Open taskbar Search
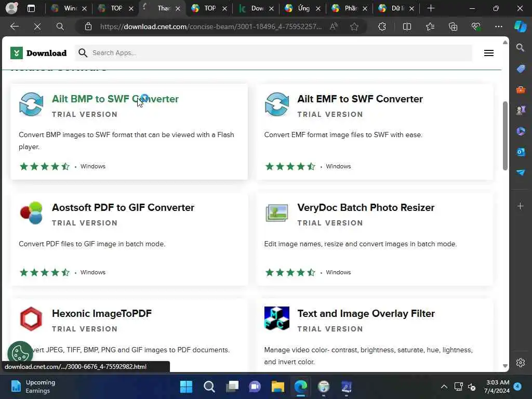 pyautogui.click(x=209, y=387)
